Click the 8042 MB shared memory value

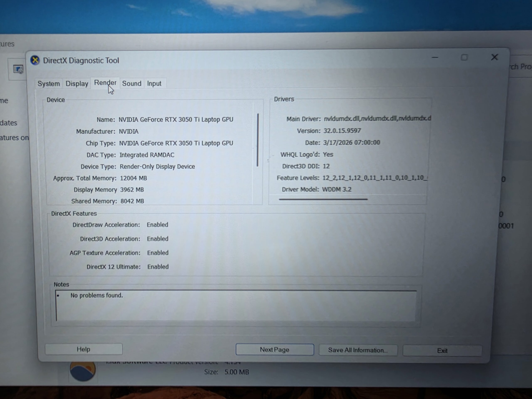132,201
